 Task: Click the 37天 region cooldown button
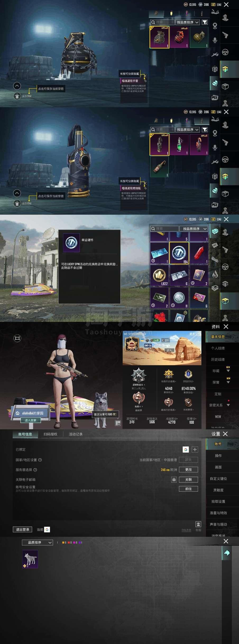tap(189, 460)
